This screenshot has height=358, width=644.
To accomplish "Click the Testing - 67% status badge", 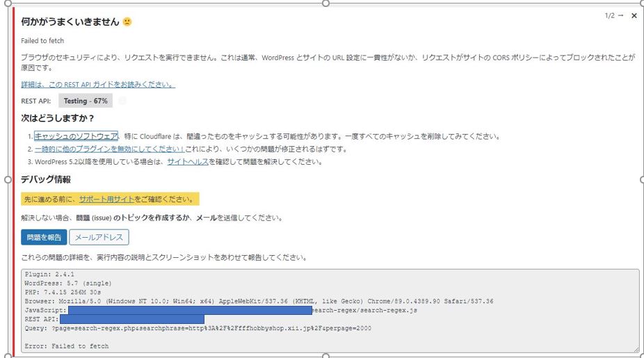I will pos(86,101).
